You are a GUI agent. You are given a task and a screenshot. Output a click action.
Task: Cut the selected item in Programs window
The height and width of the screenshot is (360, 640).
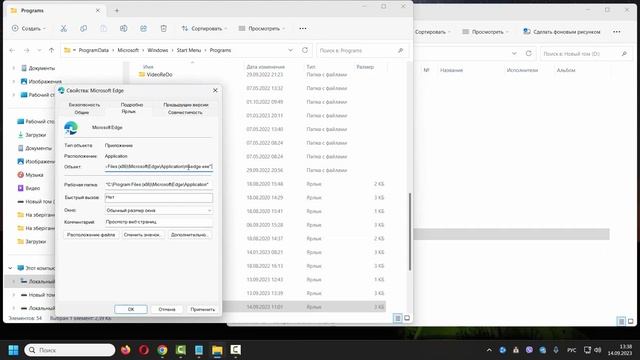(x=63, y=29)
